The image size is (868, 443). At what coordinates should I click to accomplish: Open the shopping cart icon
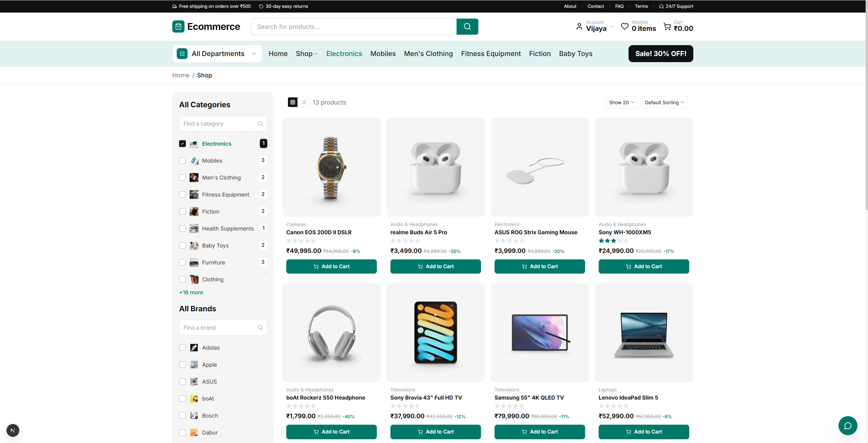click(x=667, y=26)
